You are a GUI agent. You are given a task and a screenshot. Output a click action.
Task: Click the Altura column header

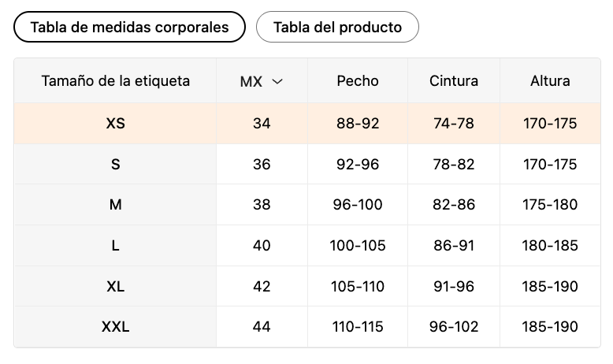pos(550,81)
